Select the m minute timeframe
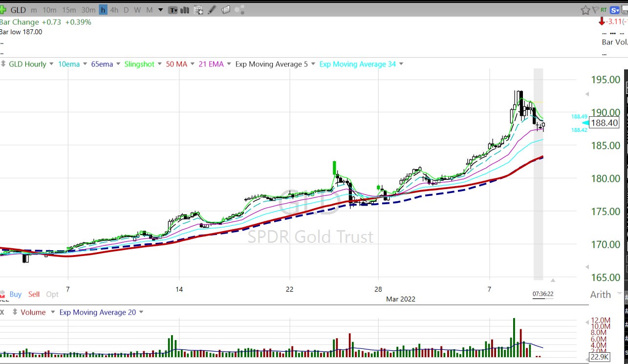 pos(34,10)
